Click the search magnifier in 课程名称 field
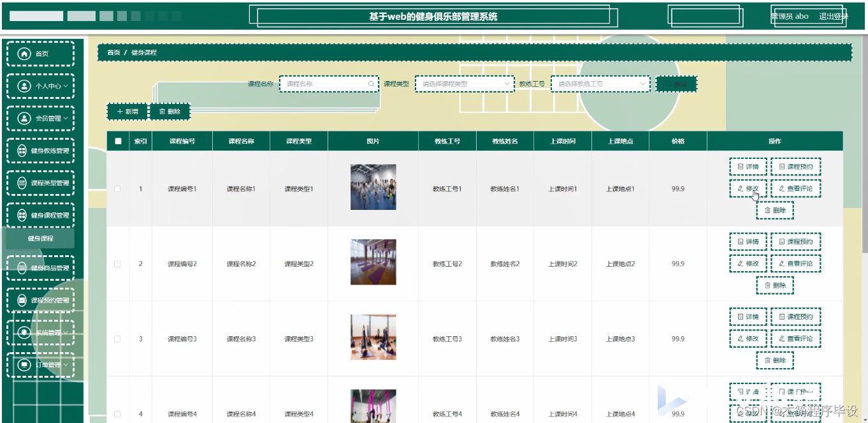 click(371, 84)
